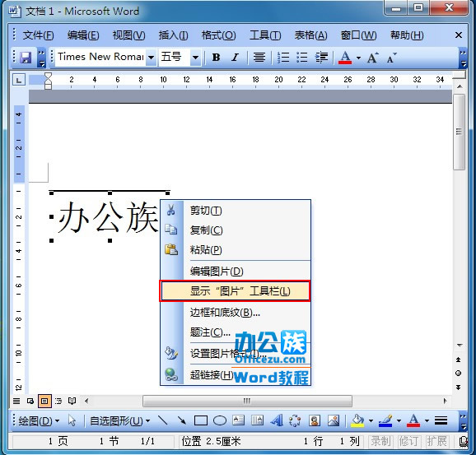The image size is (476, 455).
Task: Open the 窗口(W) menu
Action: point(358,35)
